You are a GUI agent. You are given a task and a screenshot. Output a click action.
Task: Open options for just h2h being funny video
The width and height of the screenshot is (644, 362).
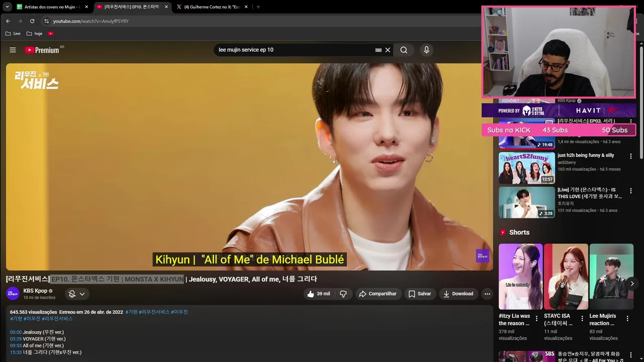630,156
